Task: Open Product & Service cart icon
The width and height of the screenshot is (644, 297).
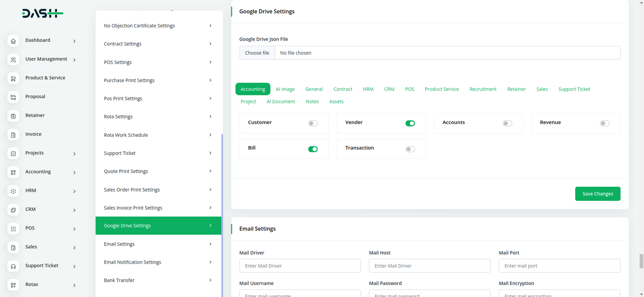Action: point(13,78)
